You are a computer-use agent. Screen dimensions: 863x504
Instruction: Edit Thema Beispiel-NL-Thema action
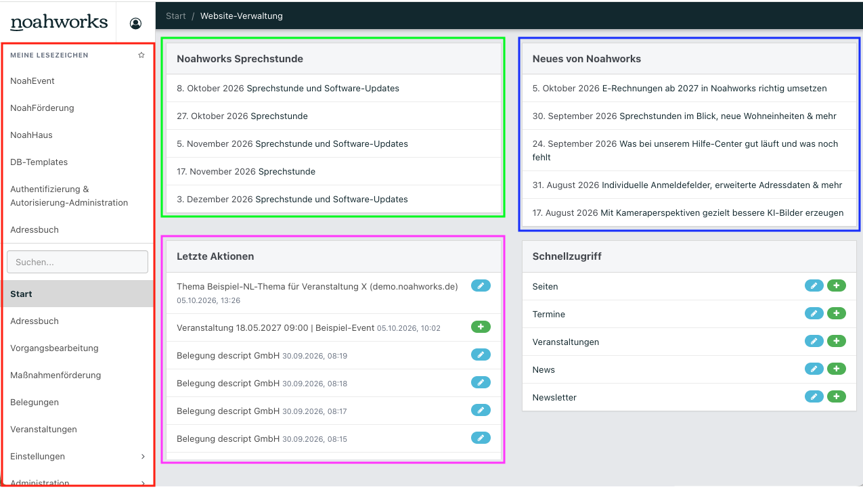coord(481,285)
